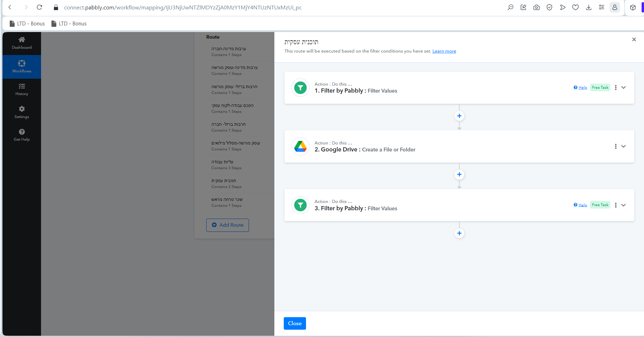Add step after step 3 Filter

pos(459,233)
